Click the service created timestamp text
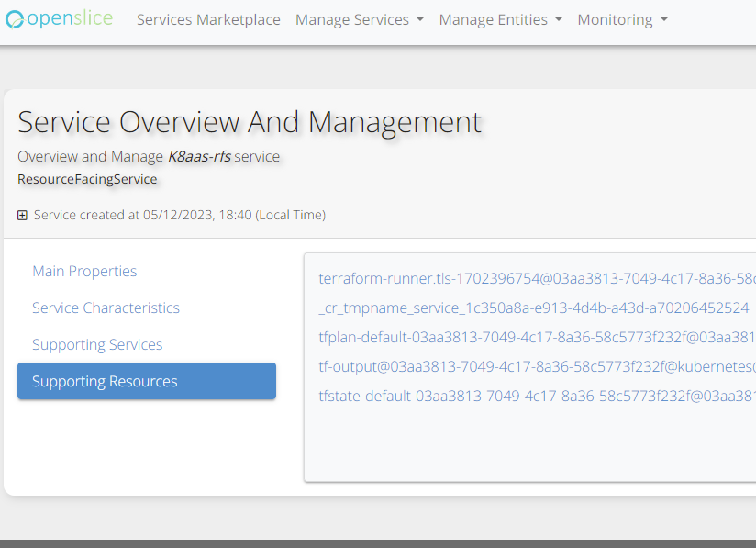The width and height of the screenshot is (756, 548). (180, 216)
